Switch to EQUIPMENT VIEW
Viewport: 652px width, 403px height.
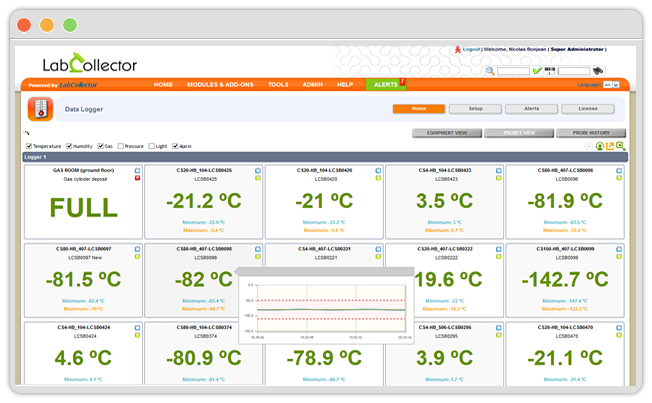(447, 133)
